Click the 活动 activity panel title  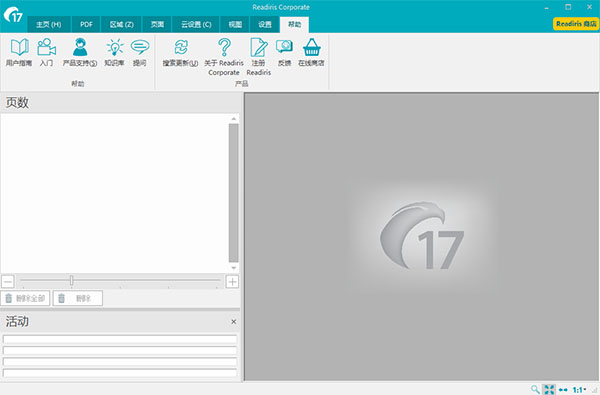click(x=17, y=322)
